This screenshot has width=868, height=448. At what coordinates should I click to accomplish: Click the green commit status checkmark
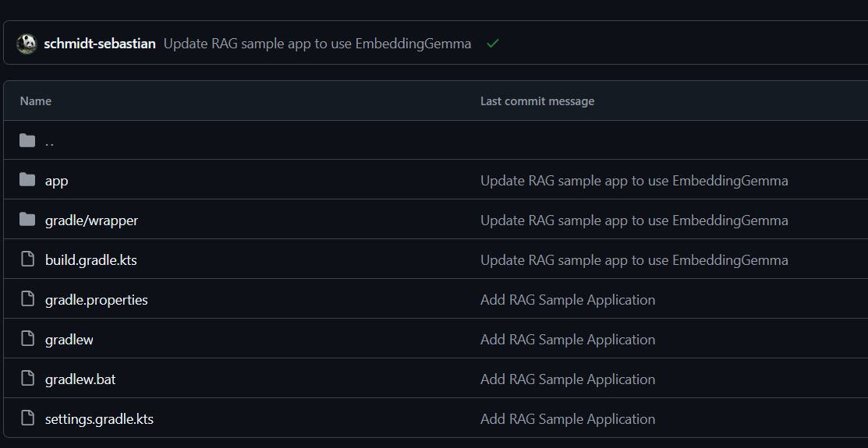click(492, 44)
